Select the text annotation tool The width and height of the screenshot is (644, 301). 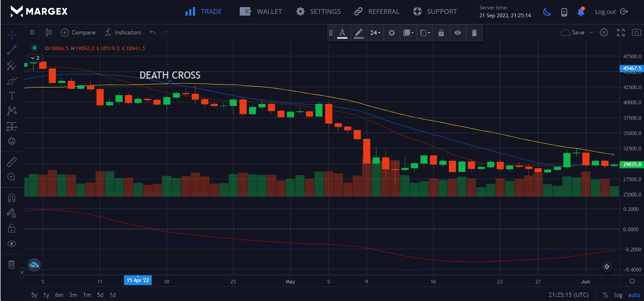coord(12,96)
